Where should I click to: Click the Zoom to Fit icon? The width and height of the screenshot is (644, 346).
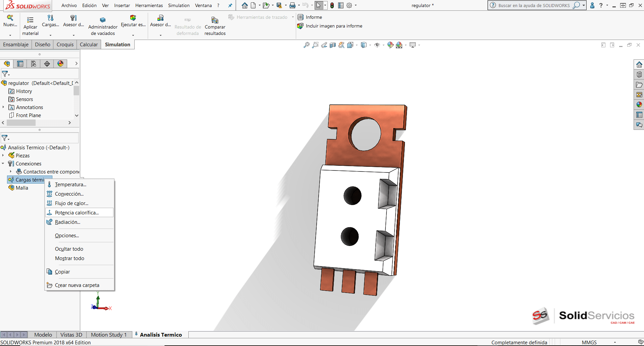pos(307,45)
